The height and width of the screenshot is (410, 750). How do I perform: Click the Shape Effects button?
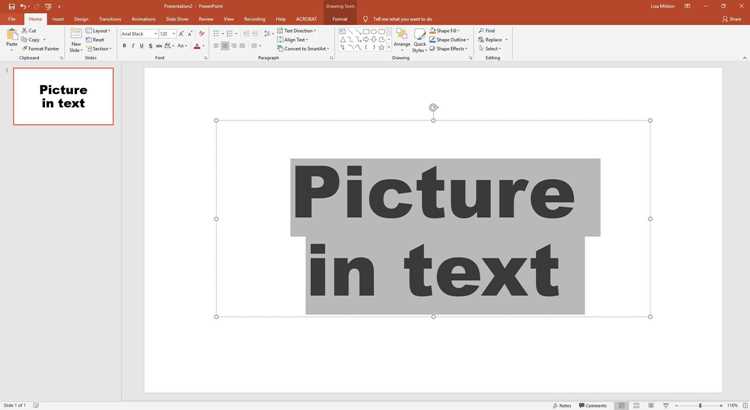pos(448,49)
